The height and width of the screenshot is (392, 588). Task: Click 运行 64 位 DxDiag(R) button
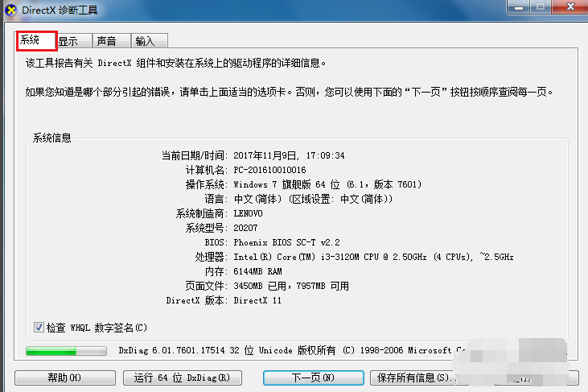tap(183, 378)
